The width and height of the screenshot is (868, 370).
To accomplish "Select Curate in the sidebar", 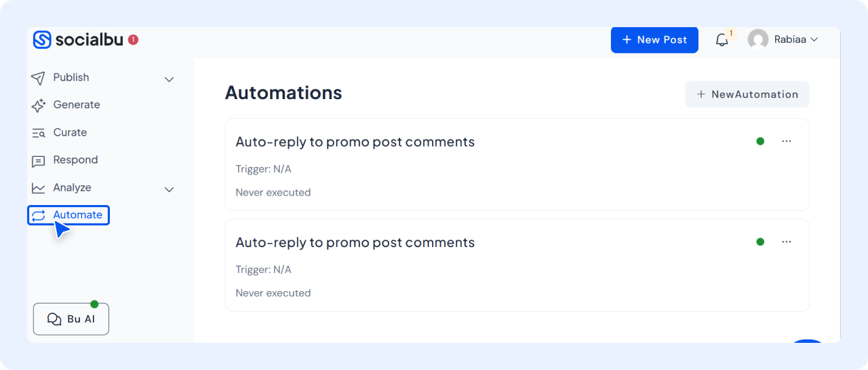I will [70, 132].
